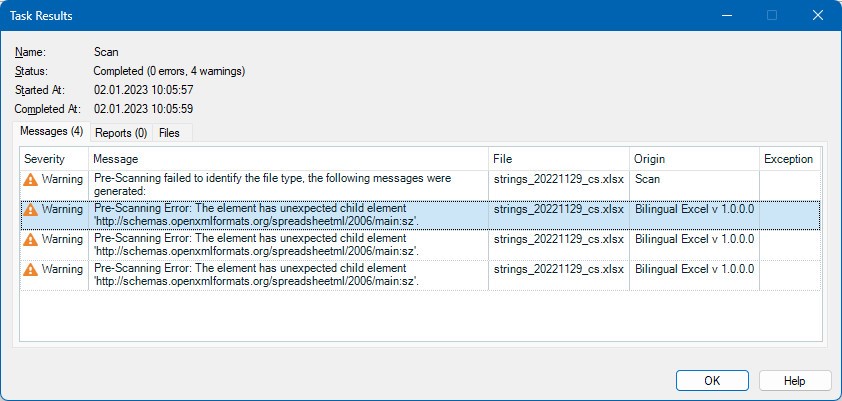The image size is (842, 401).
Task: Open Help for Task Results
Action: [x=795, y=381]
